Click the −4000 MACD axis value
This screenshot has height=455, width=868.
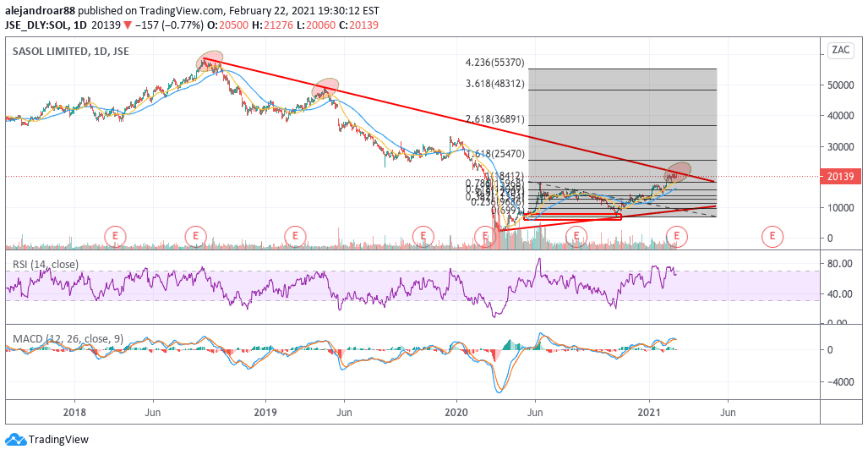(x=840, y=382)
